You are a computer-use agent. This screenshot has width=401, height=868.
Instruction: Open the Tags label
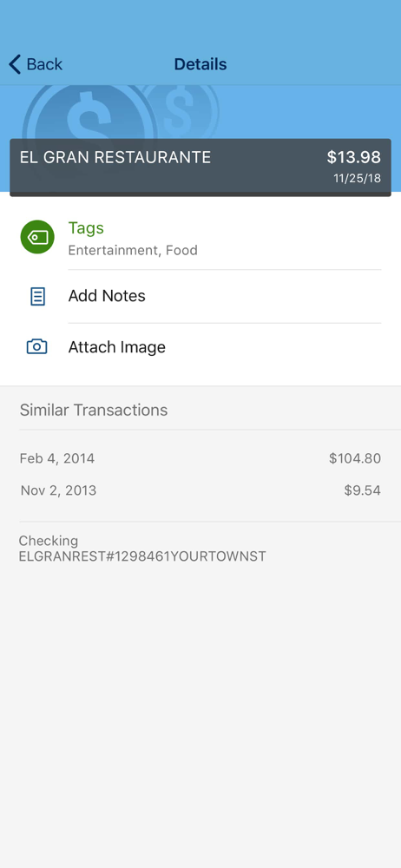click(x=86, y=228)
